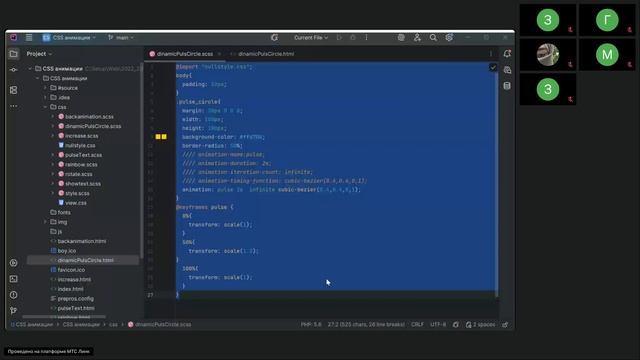
Task: Open the Code With Me icon
Action: 417,38
